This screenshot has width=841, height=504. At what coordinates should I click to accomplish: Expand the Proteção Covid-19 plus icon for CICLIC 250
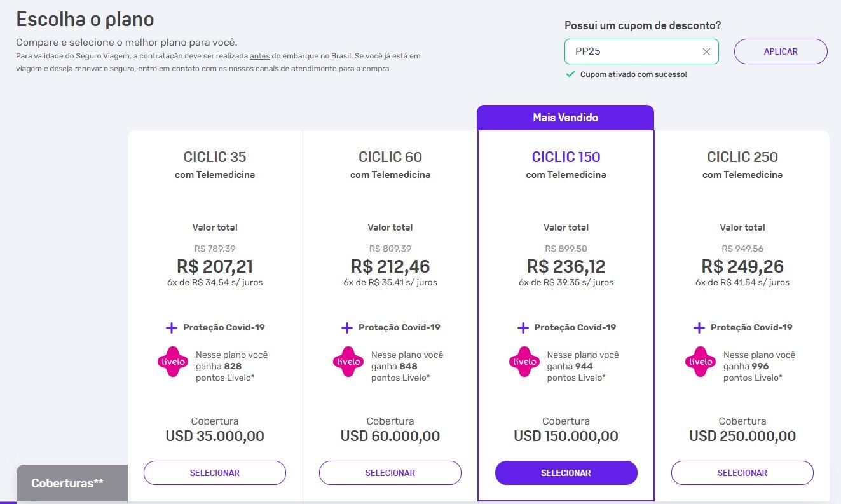[x=699, y=328]
